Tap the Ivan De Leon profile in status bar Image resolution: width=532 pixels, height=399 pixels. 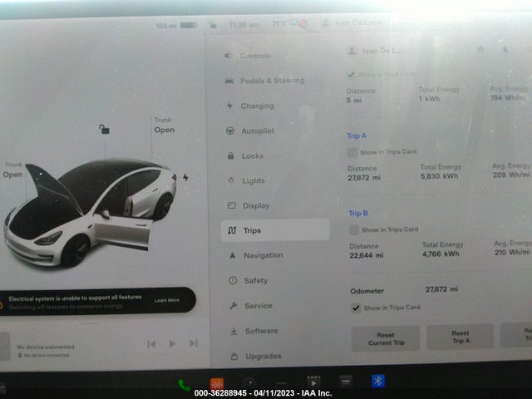point(352,23)
